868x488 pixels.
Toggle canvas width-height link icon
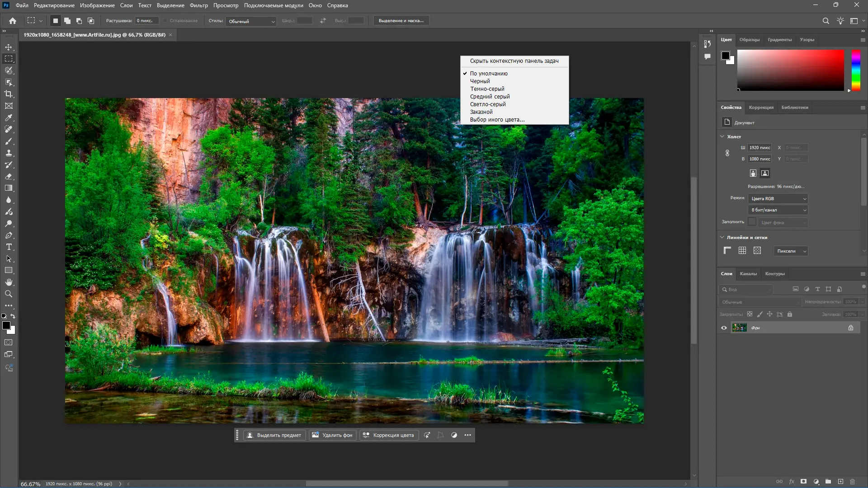(x=727, y=153)
